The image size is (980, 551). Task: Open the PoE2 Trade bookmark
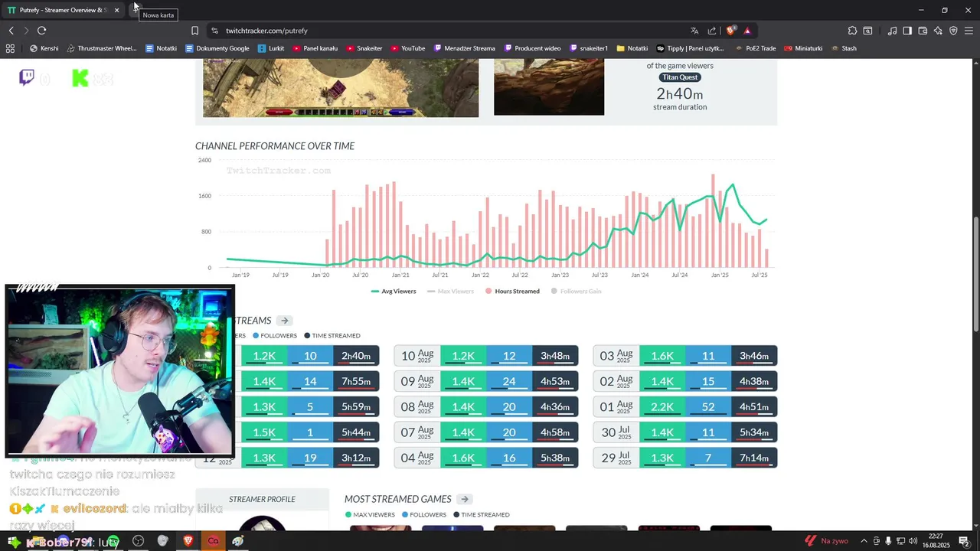click(x=755, y=48)
